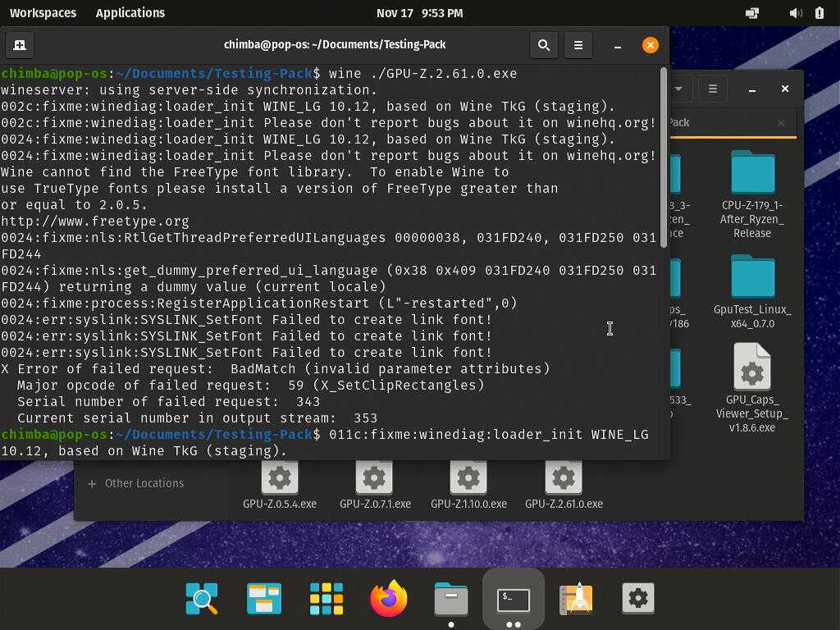Select the GPU-Z.0.5.4.exe file
Viewport: 840px width, 630px height.
click(x=280, y=485)
